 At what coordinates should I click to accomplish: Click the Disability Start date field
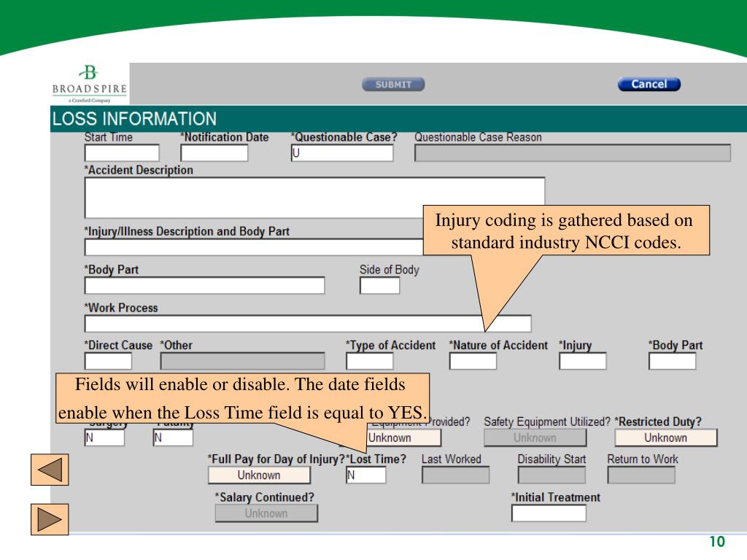[551, 475]
